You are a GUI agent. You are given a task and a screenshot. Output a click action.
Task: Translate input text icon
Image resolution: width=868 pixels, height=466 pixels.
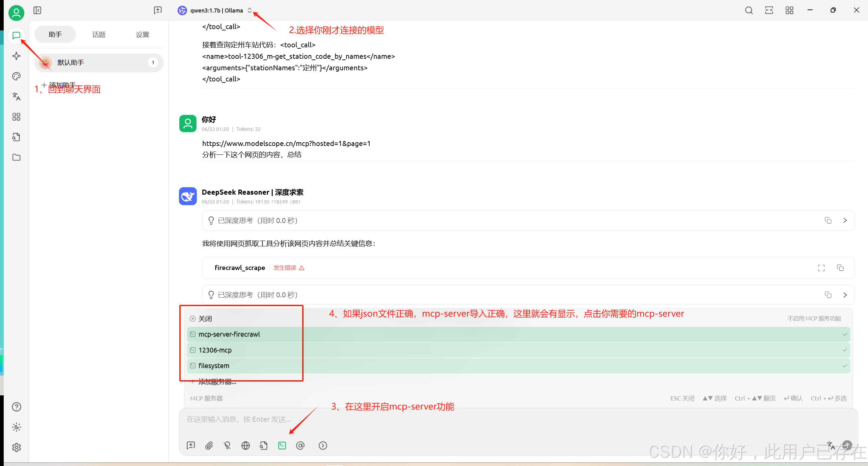point(831,445)
